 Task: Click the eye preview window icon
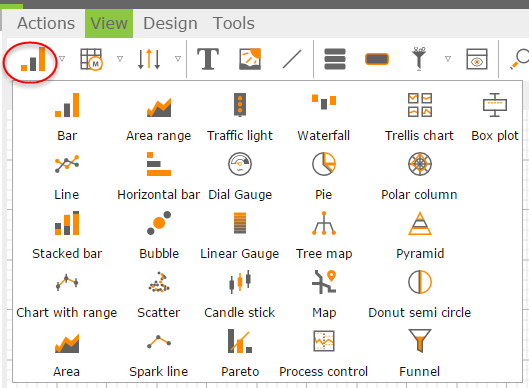pos(477,59)
